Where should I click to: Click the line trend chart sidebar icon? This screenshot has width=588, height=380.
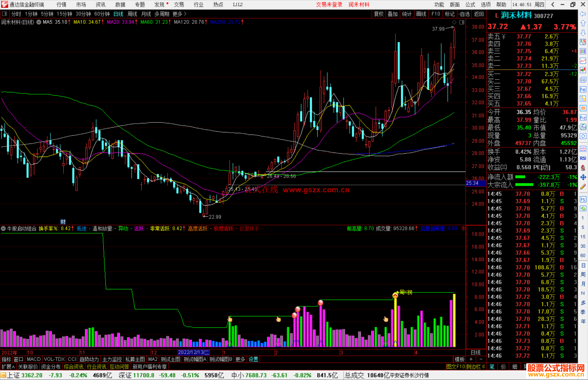[583, 61]
